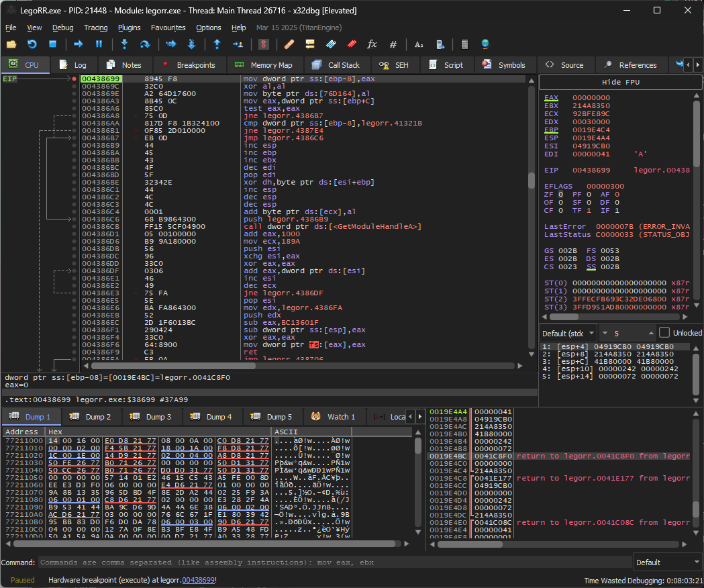Image resolution: width=704 pixels, height=588 pixels.
Task: Toggle breakpoint dot at address 004386F9
Action: (x=74, y=352)
